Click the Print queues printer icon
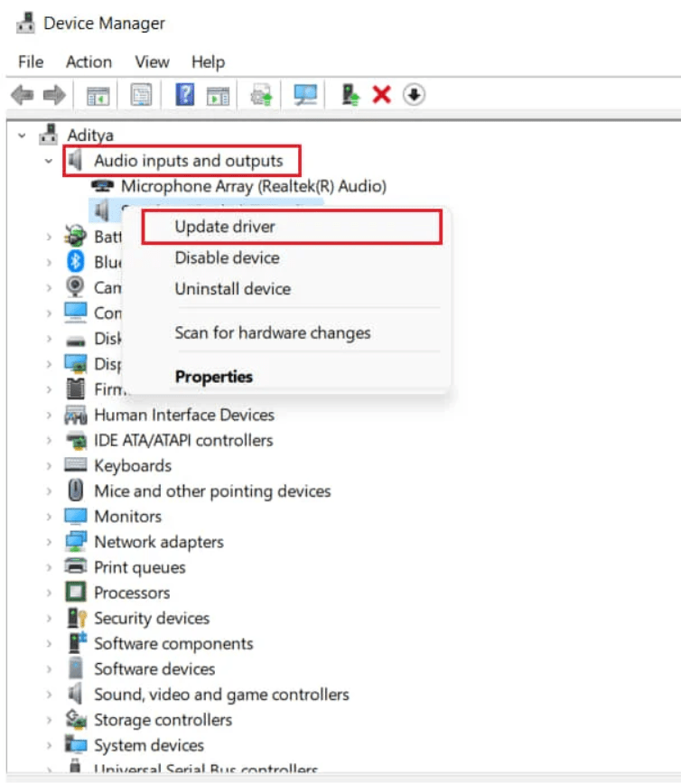 [76, 566]
